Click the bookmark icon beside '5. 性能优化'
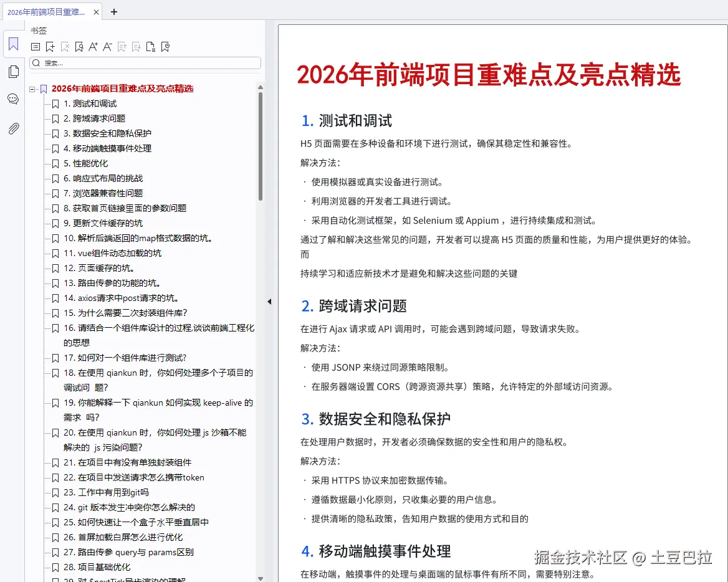 55,164
